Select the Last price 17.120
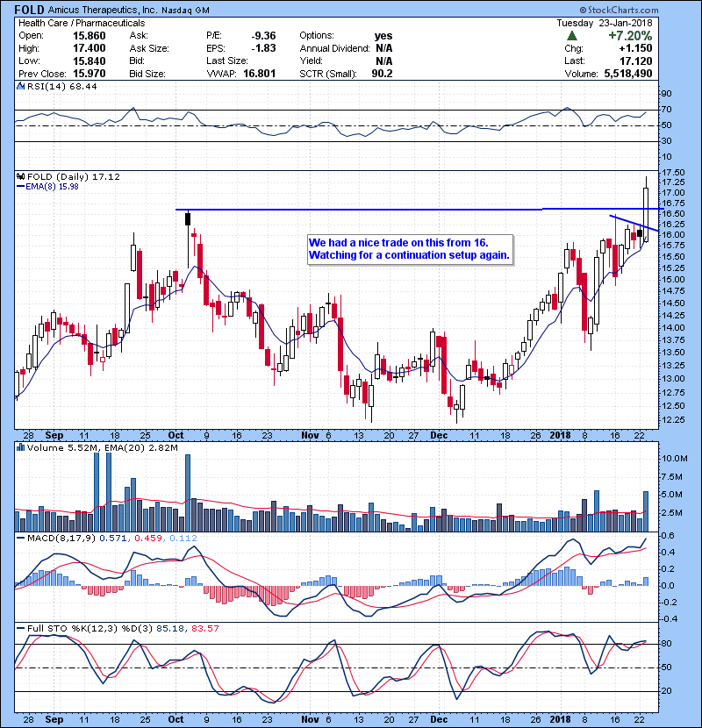702x728 pixels. pyautogui.click(x=636, y=61)
